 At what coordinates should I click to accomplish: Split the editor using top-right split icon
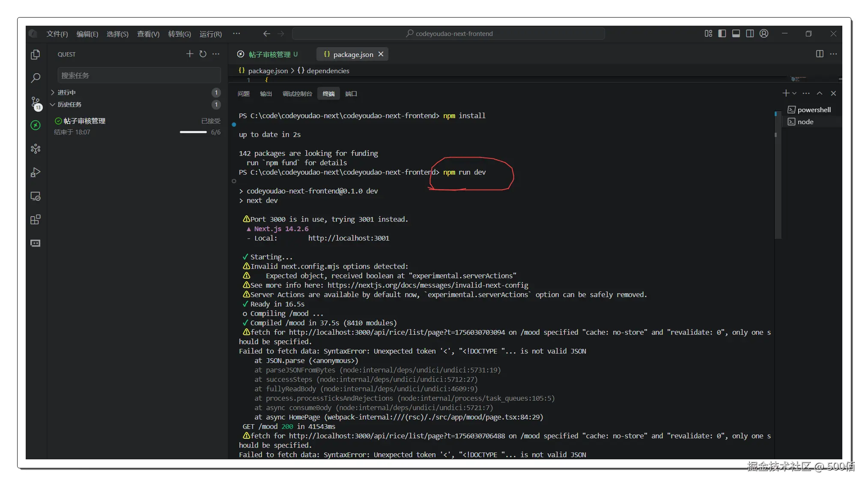820,54
